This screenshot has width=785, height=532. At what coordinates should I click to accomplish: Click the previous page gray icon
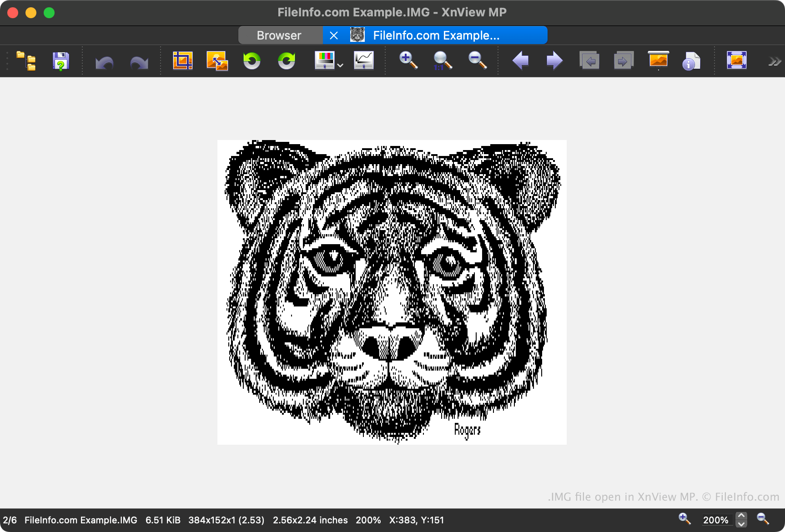(589, 60)
